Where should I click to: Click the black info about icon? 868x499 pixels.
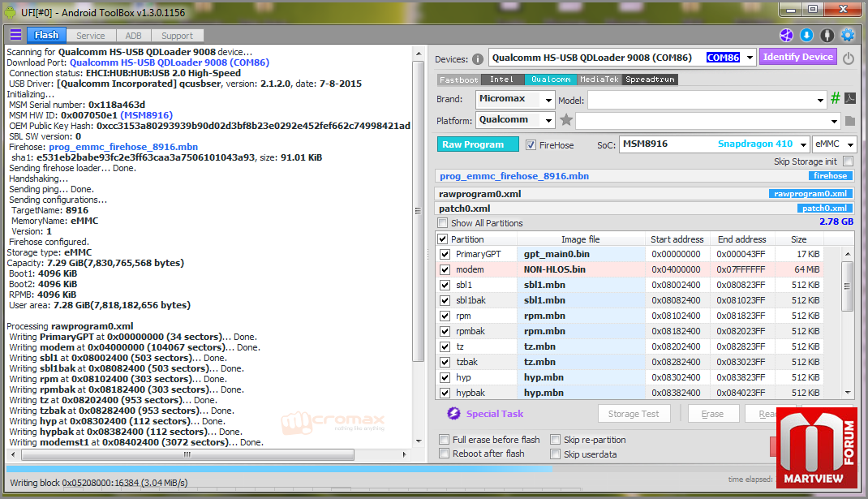click(827, 36)
